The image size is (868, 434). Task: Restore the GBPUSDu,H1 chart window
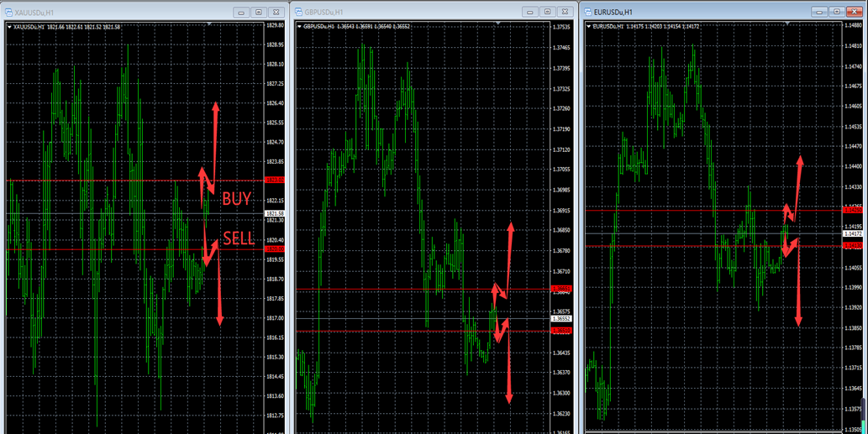coord(547,12)
